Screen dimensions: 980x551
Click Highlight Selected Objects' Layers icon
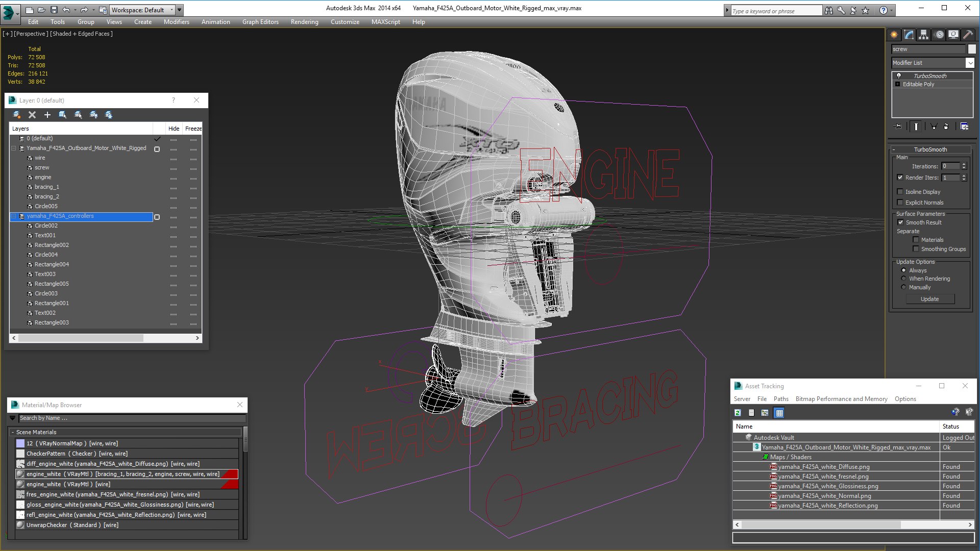[78, 115]
